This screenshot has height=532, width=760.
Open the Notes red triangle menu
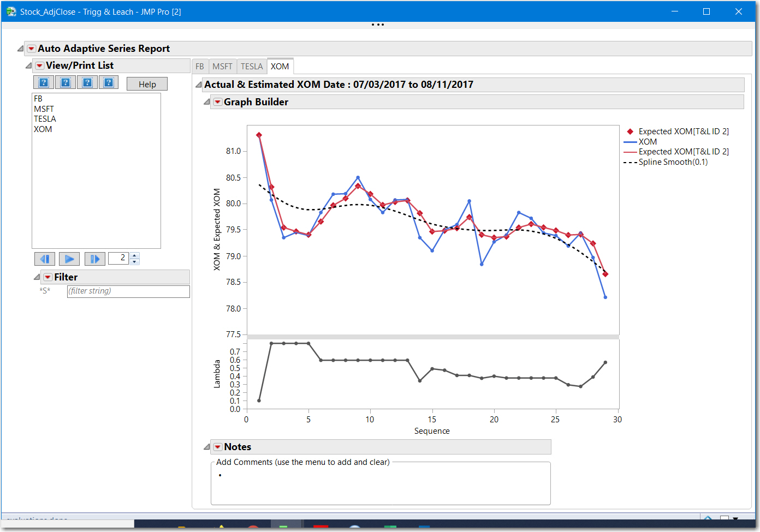(x=218, y=447)
